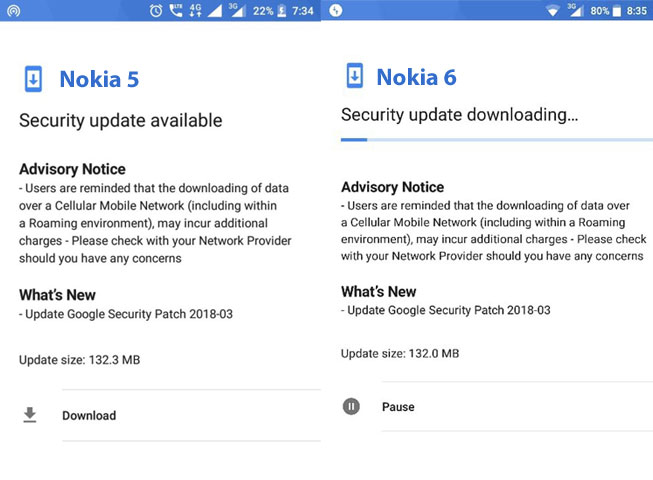Screen dimensions: 653x480
Task: Tap 'Security update downloading...' heading
Action: (x=459, y=114)
